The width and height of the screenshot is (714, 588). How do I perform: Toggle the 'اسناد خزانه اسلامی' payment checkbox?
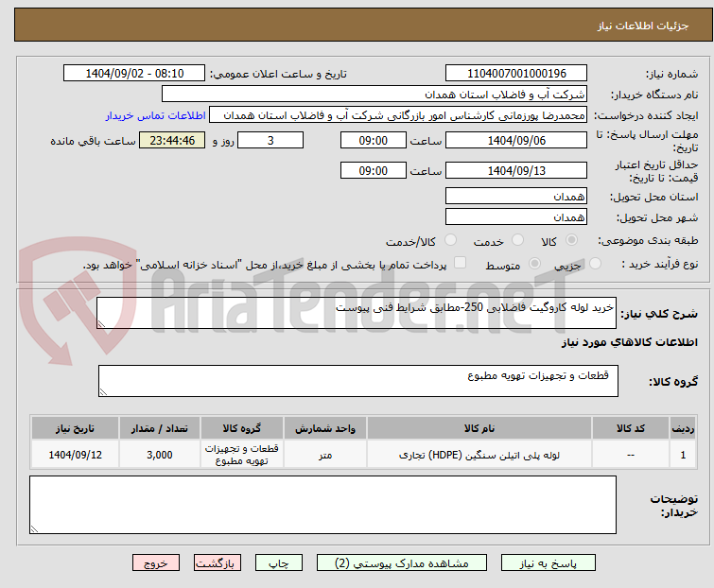(x=460, y=263)
